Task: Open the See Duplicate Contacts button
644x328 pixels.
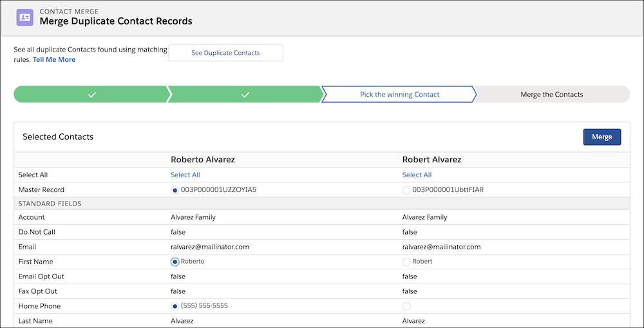Action: coord(225,53)
